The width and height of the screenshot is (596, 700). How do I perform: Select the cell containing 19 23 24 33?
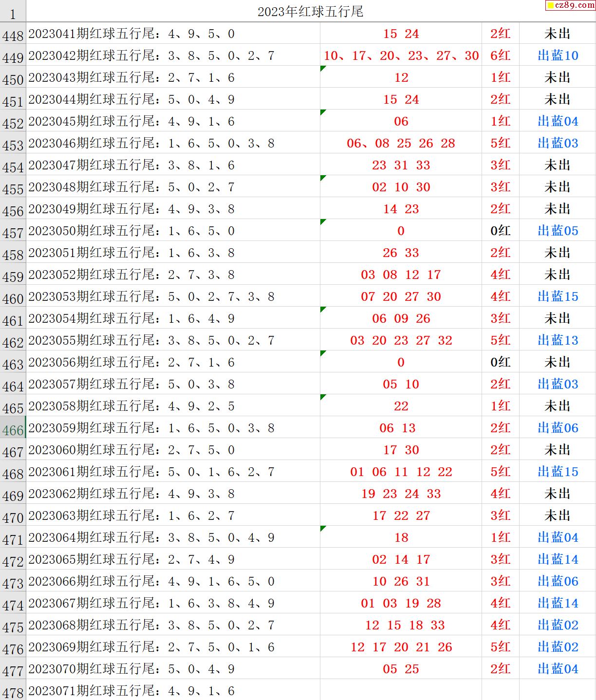(401, 494)
